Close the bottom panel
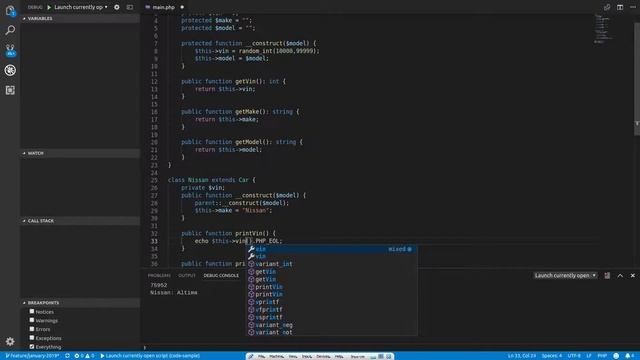Image resolution: width=640 pixels, height=360 pixels. (x=633, y=276)
